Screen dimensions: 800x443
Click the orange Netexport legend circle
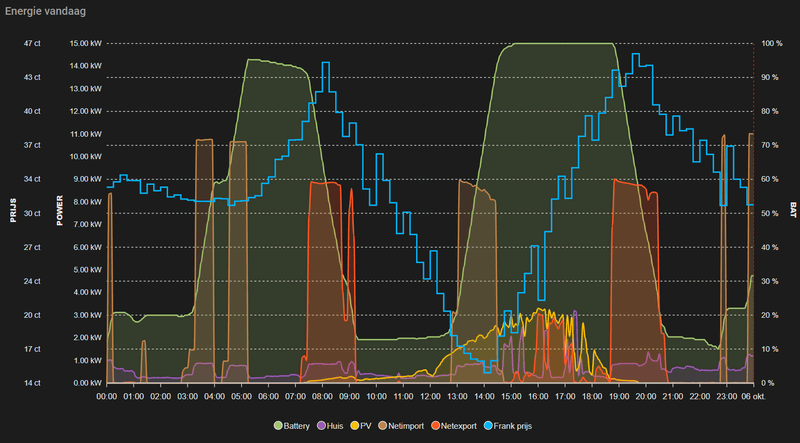pyautogui.click(x=435, y=426)
